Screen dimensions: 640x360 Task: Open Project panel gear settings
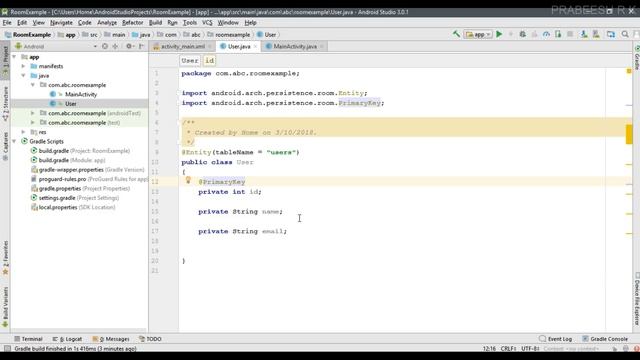129,46
